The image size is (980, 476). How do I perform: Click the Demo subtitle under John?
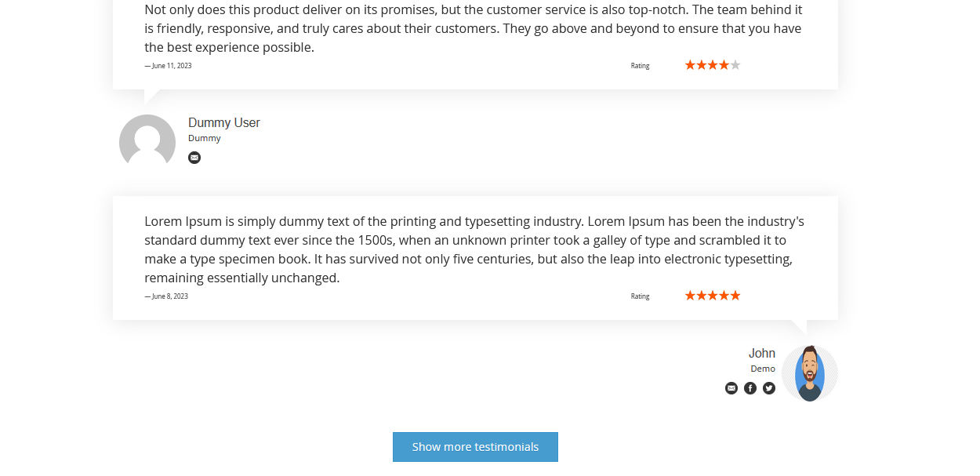coord(762,369)
